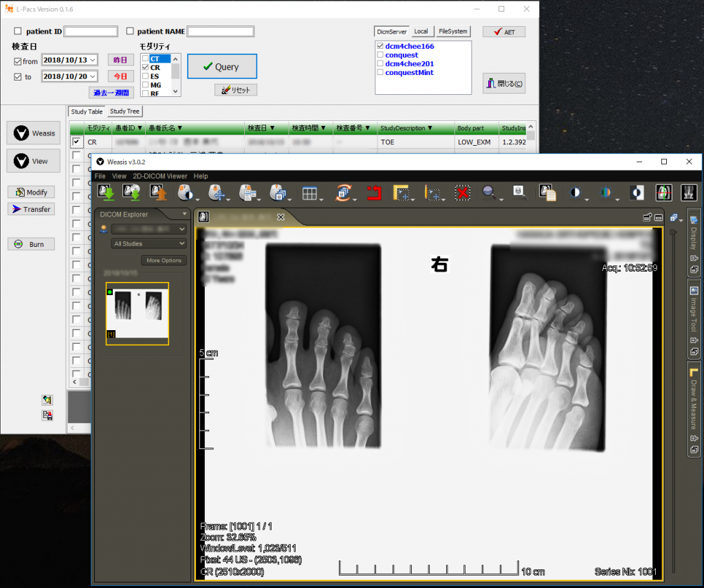Viewport: 704px width, 588px height.
Task: Click the Weasis launch button in L-Pacs
Action: tap(34, 133)
